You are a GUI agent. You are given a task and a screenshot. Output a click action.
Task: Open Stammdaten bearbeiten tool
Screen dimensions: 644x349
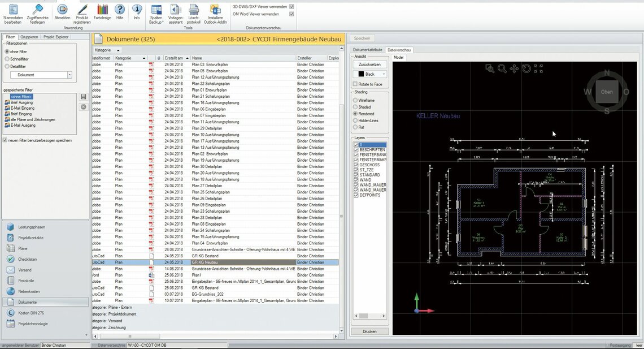click(13, 14)
